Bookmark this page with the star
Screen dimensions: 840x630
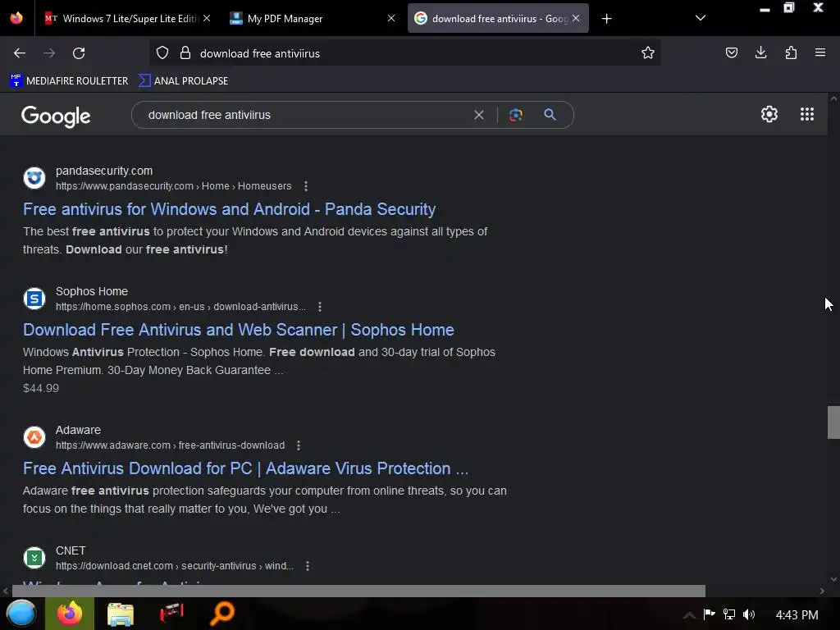648,52
